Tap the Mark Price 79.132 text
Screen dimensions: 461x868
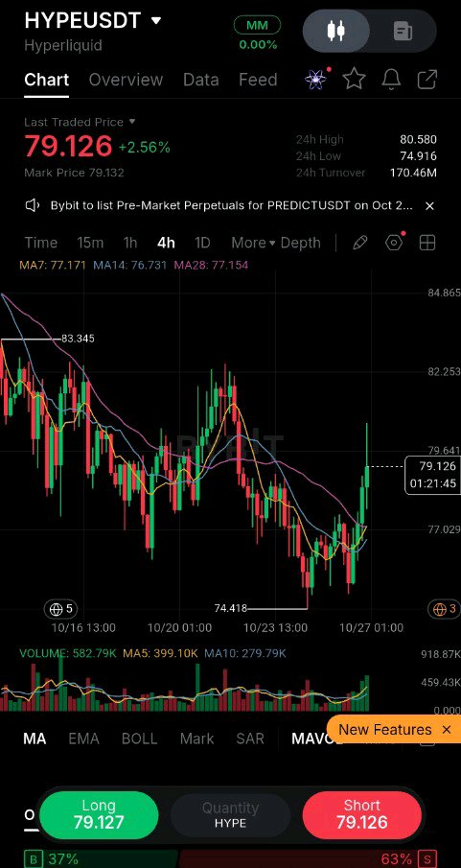(74, 173)
